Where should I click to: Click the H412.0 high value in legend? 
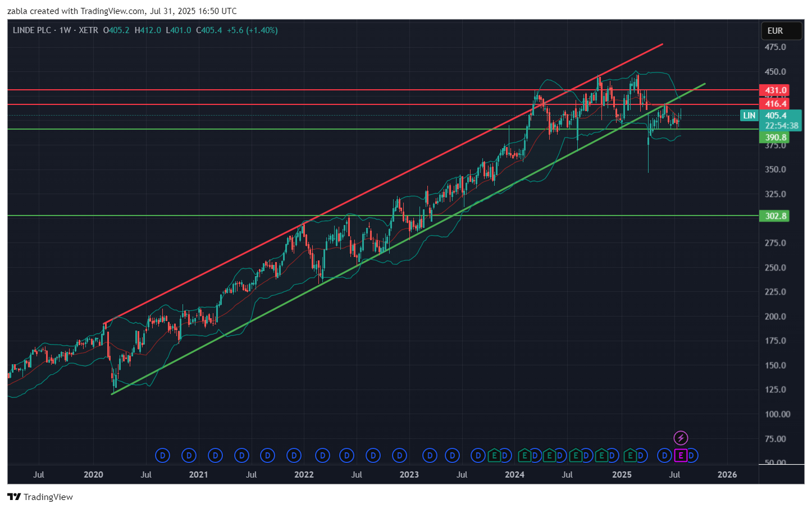click(148, 30)
